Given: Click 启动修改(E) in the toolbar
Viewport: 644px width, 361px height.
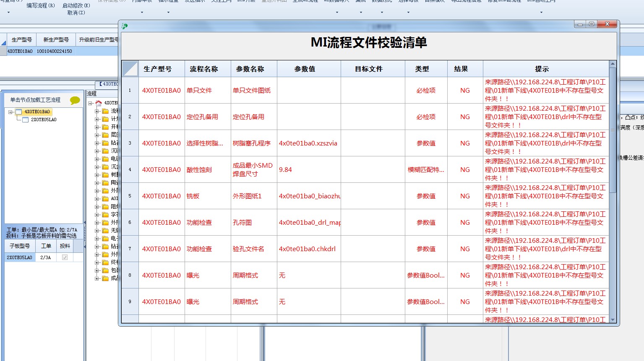Looking at the screenshot, I should coord(76,5).
